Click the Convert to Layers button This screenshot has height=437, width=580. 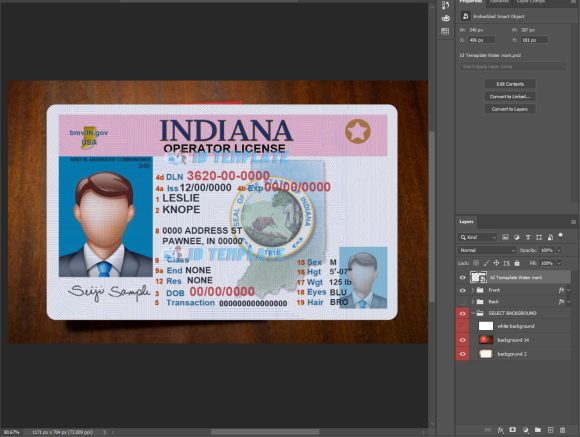[x=510, y=109]
